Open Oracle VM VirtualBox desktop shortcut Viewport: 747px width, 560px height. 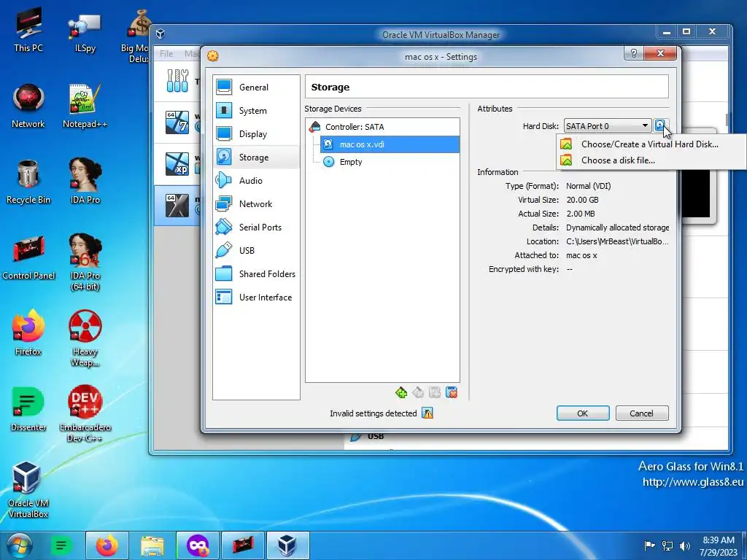click(x=28, y=489)
